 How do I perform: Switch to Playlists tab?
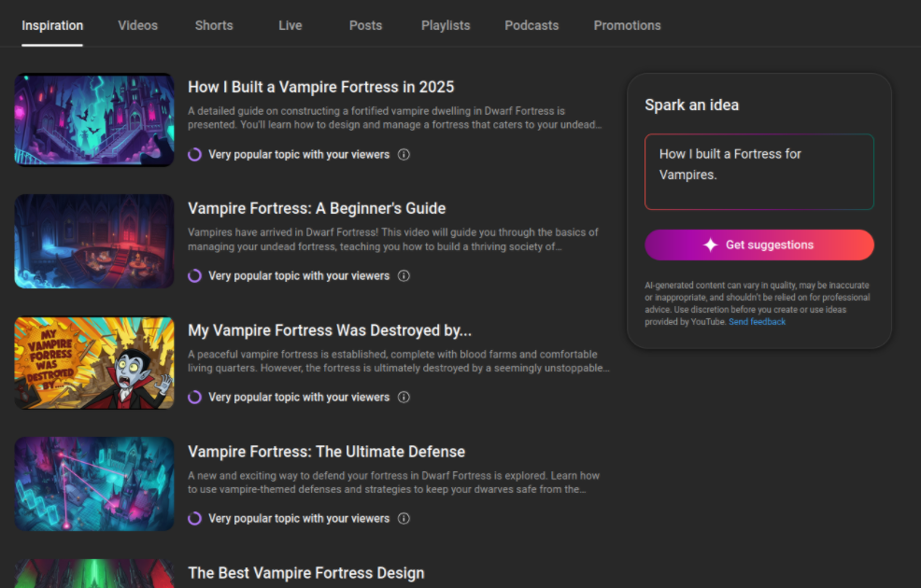(446, 26)
